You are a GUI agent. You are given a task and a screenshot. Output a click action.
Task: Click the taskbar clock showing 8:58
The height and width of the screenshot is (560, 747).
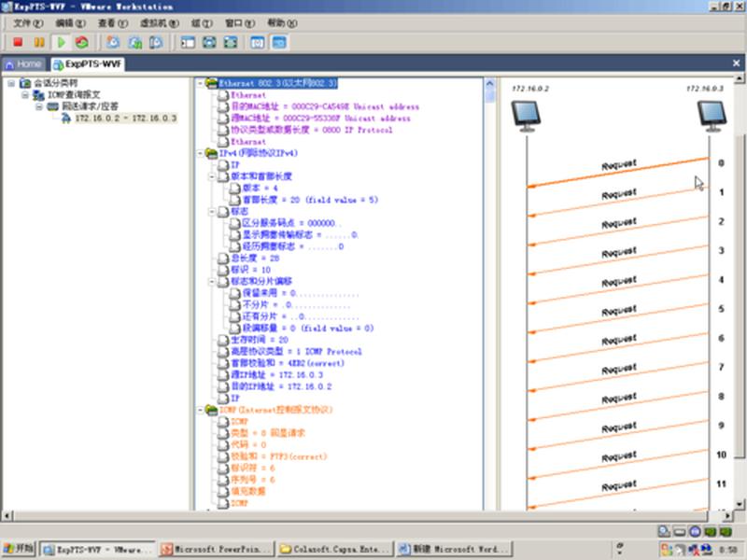[x=729, y=550]
